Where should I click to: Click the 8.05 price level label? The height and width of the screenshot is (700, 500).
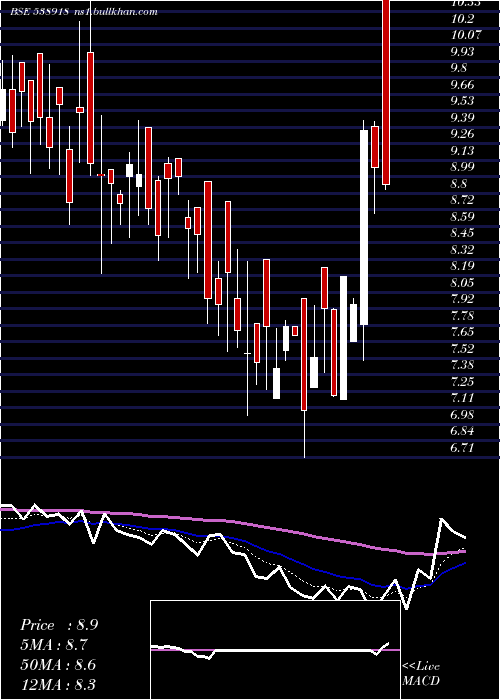[x=462, y=283]
